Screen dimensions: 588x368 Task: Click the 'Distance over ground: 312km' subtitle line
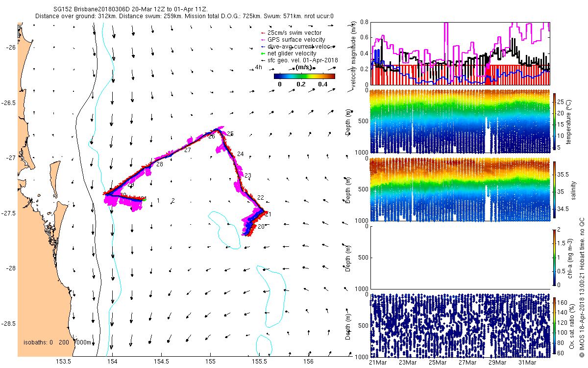[x=184, y=16]
